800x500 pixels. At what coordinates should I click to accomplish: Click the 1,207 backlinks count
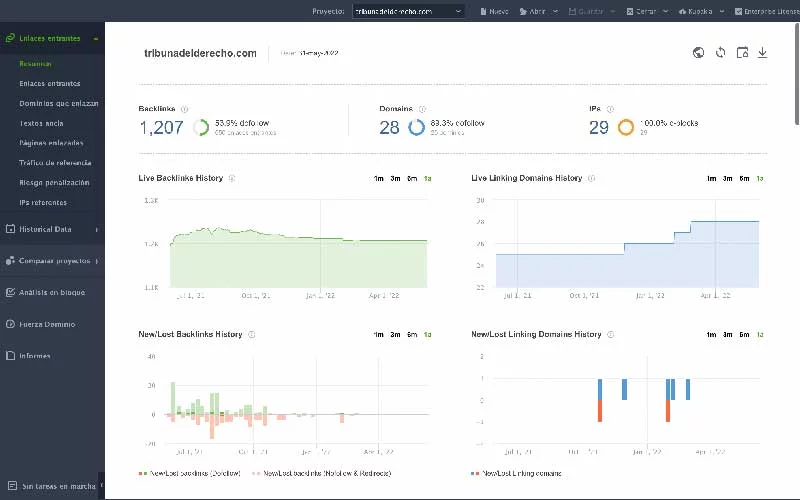click(x=161, y=127)
